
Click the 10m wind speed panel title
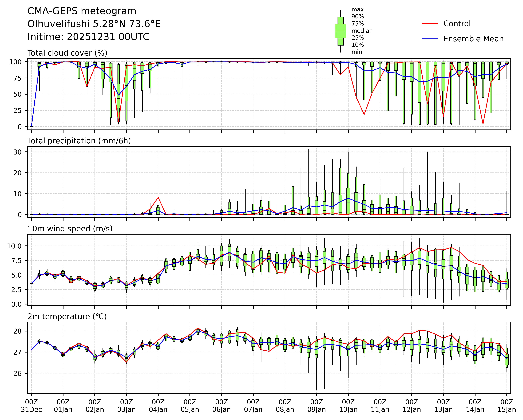tap(70, 229)
